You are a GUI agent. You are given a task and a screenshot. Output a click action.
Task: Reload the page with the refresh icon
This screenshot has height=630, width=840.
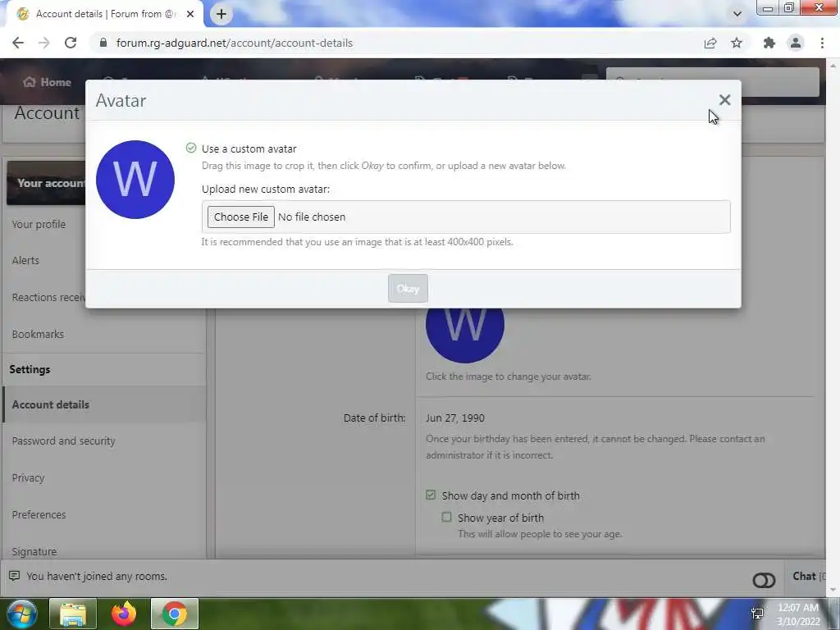[x=71, y=43]
